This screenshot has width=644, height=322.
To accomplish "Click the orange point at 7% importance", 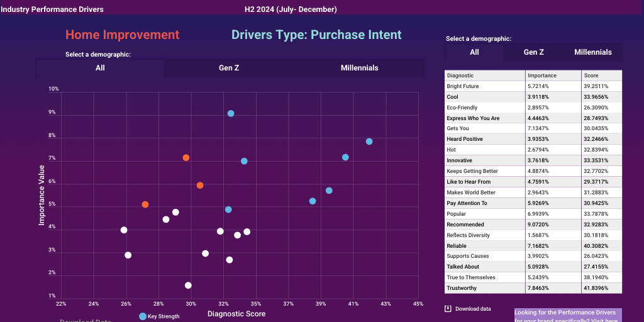I will (186, 158).
